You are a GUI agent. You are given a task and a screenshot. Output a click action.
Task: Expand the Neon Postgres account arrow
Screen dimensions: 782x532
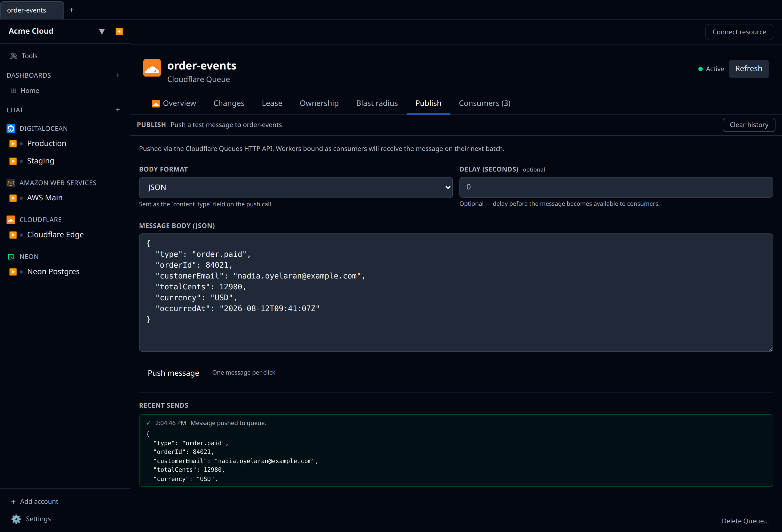13,272
